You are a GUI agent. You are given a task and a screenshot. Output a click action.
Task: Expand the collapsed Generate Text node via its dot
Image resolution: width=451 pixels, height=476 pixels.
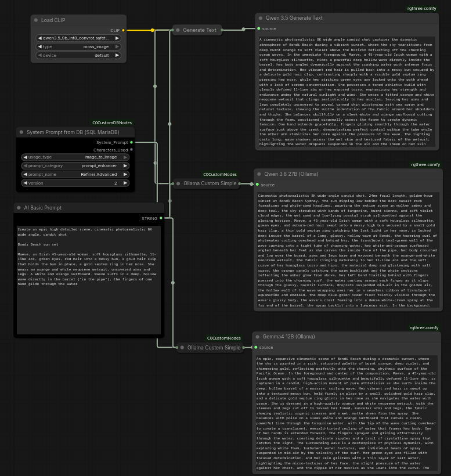178,30
